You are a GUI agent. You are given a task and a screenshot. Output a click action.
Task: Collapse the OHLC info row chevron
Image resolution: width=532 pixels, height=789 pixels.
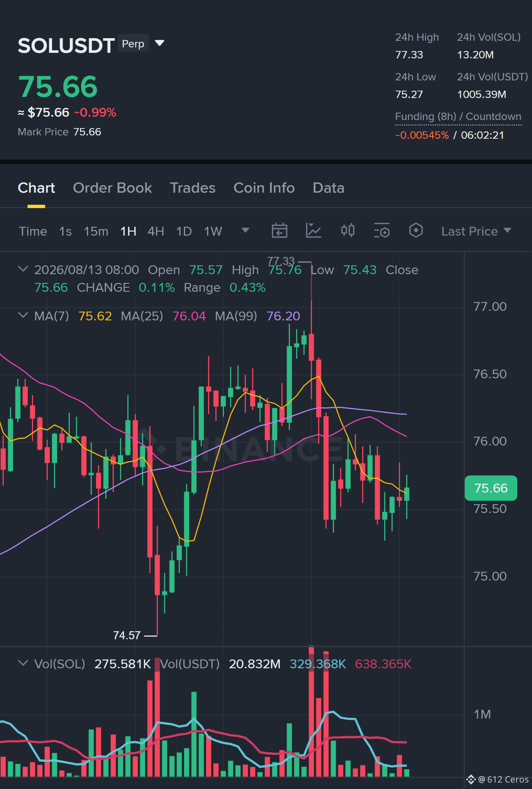23,269
